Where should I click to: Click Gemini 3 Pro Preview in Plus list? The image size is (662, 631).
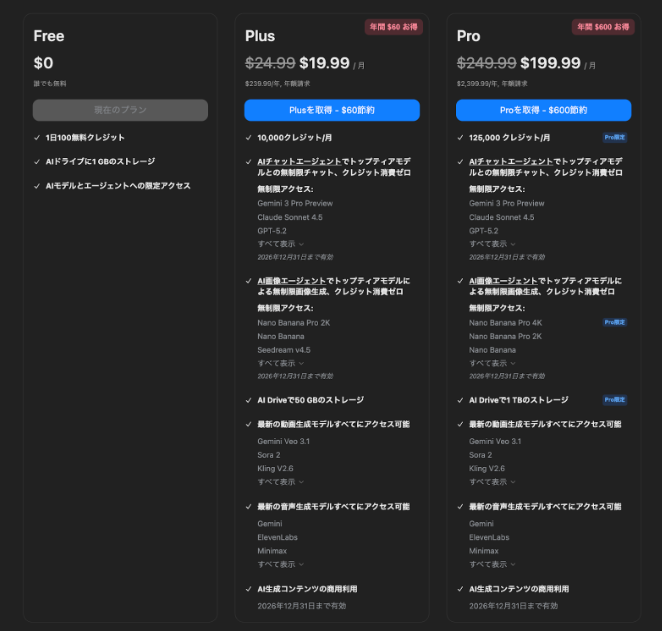(x=295, y=203)
